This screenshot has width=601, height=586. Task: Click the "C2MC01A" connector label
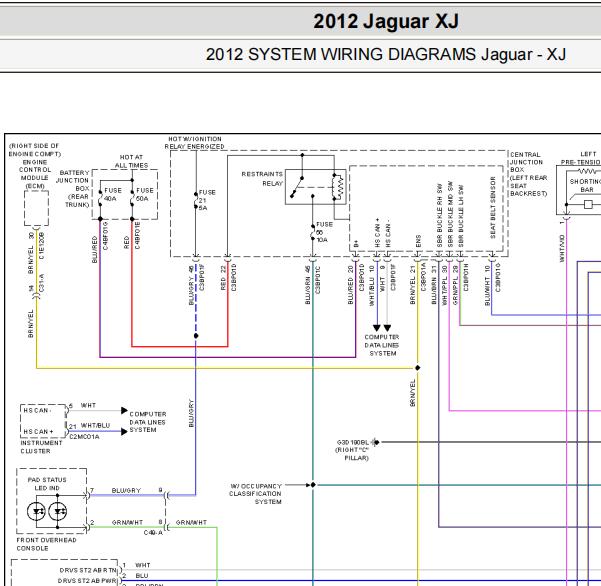[84, 437]
